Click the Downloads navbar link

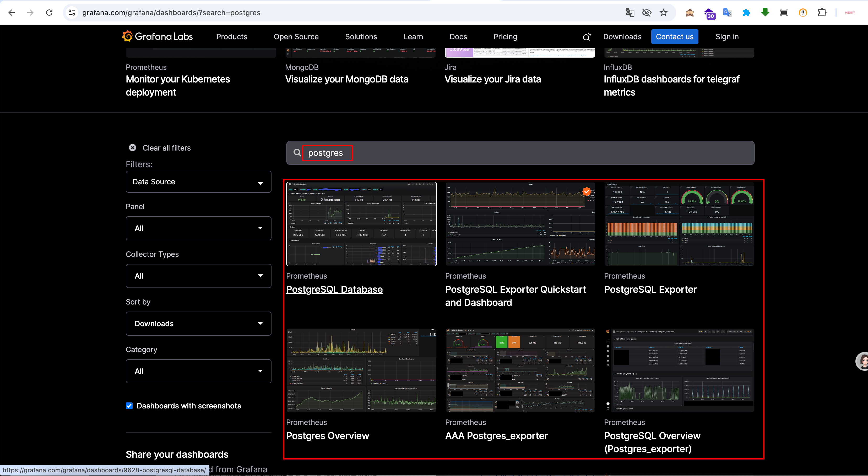622,37
